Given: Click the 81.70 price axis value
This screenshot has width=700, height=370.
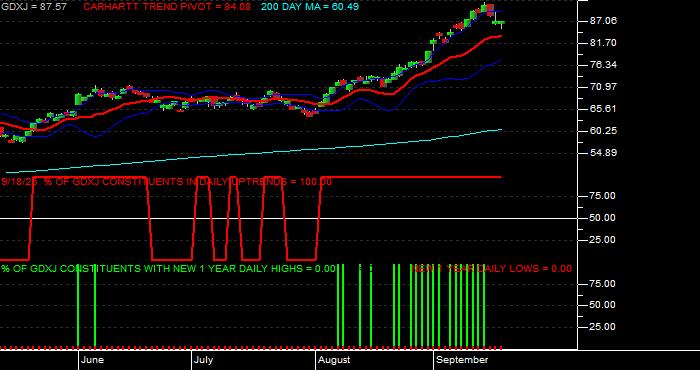Looking at the screenshot, I should pyautogui.click(x=603, y=43).
